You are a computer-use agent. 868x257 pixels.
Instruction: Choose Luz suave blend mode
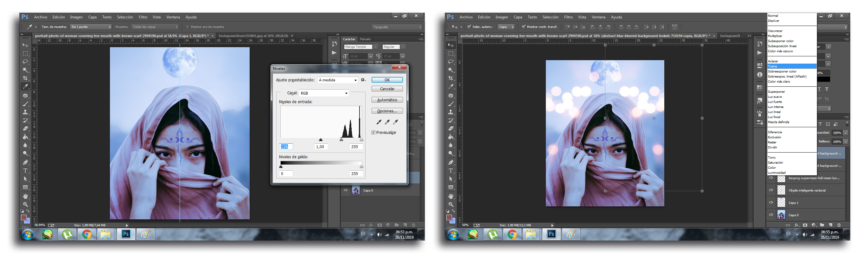[775, 97]
